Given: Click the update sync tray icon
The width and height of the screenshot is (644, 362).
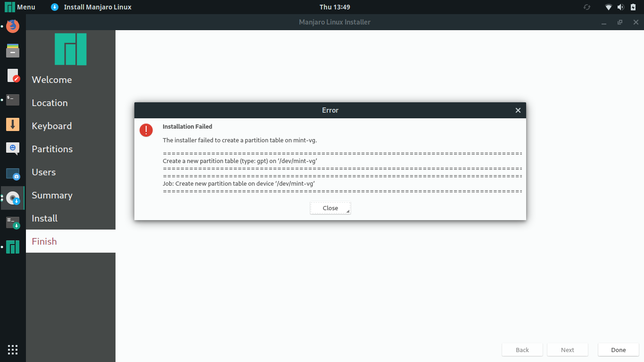Looking at the screenshot, I should coord(587,7).
